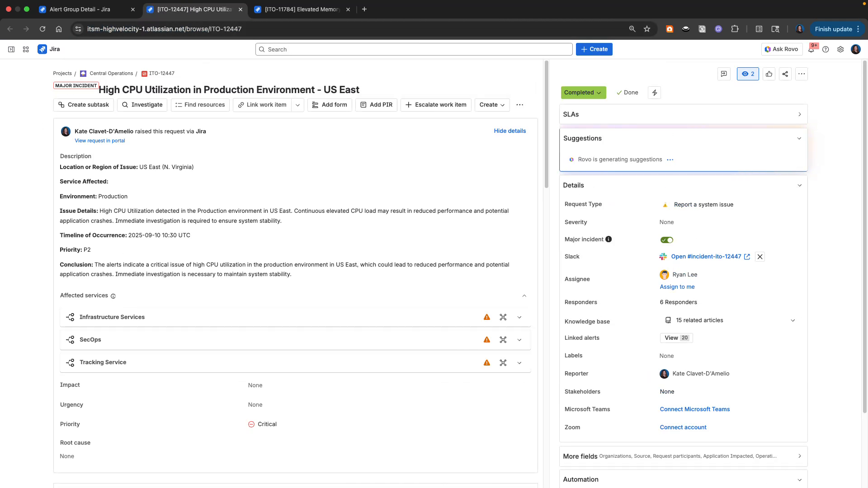The image size is (868, 488).
Task: Switch to the Elevated Memory browser tab
Action: point(298,9)
